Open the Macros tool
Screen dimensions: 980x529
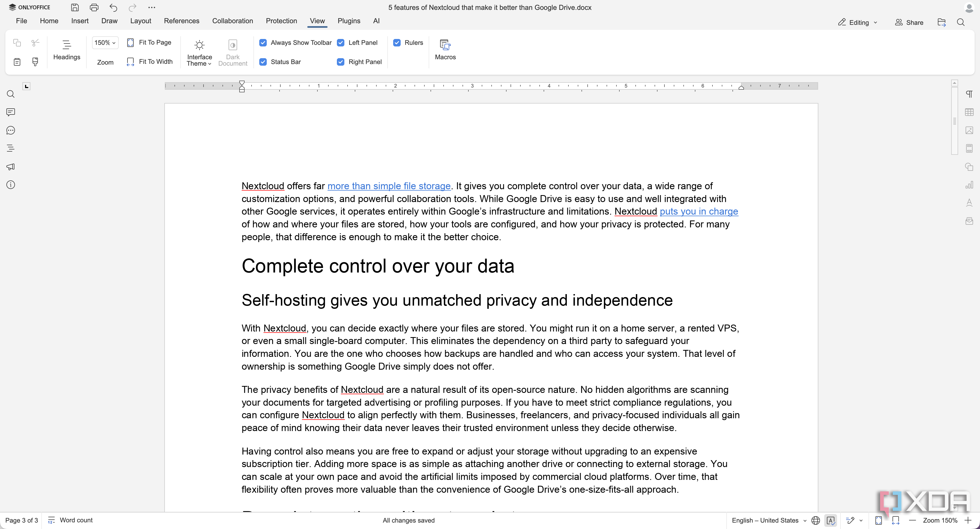(x=445, y=49)
